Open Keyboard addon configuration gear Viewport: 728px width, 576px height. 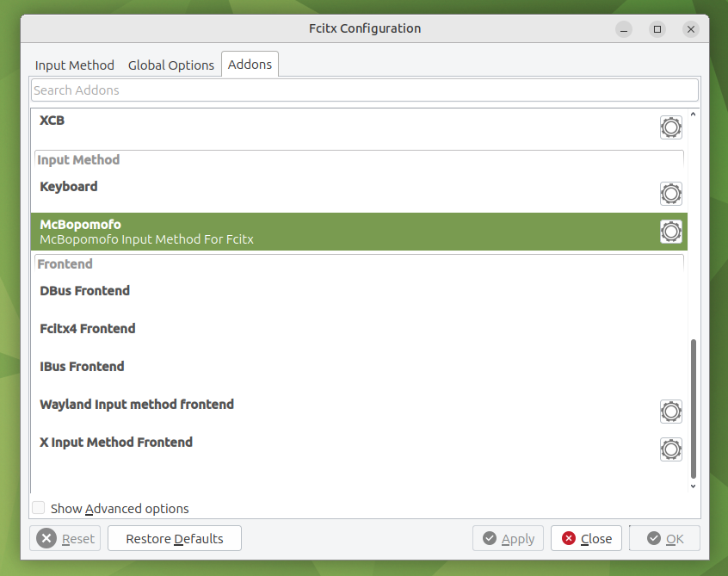tap(671, 194)
